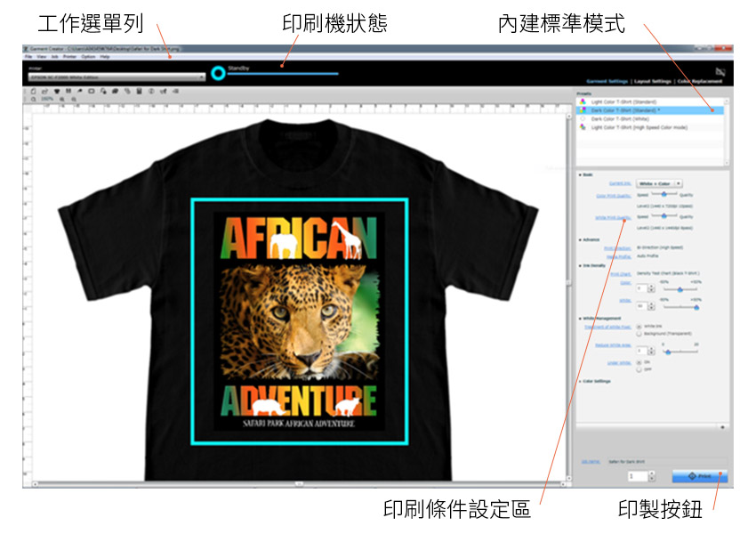Click the Print button

(699, 476)
